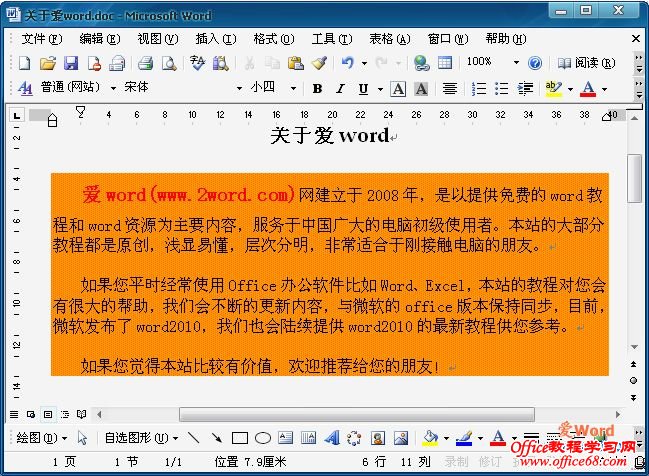
Task: Toggle Character Shading button
Action: click(421, 89)
